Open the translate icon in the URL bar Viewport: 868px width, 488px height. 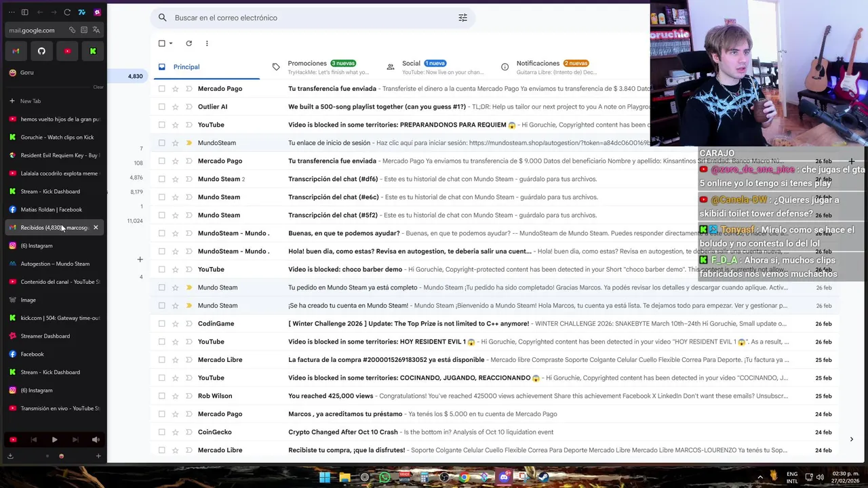[96, 30]
